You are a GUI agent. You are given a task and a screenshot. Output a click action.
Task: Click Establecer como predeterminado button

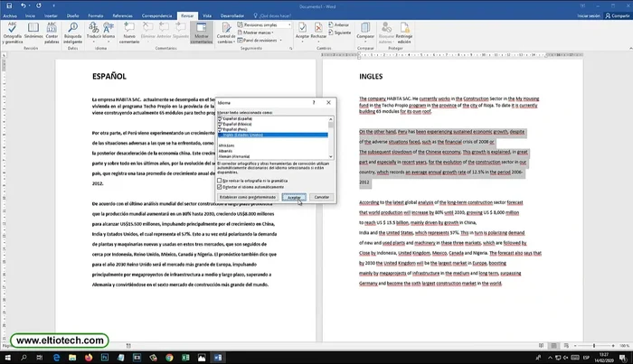coord(246,196)
